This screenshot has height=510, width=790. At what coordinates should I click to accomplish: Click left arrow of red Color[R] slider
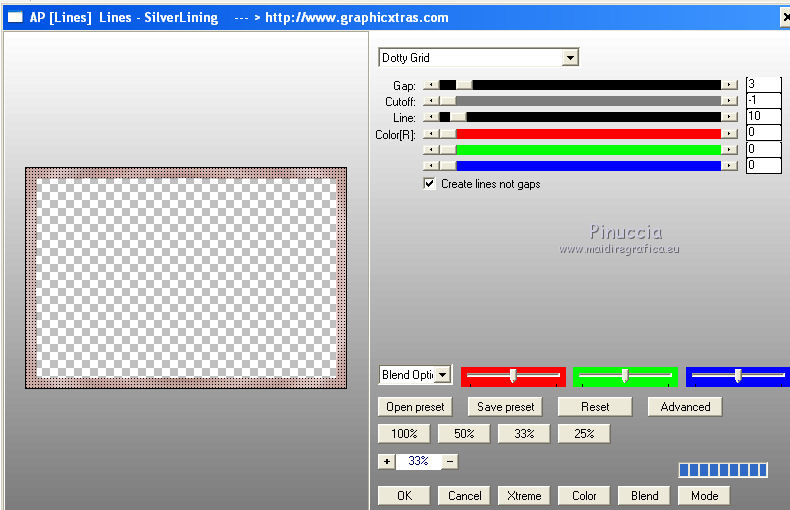click(x=431, y=134)
